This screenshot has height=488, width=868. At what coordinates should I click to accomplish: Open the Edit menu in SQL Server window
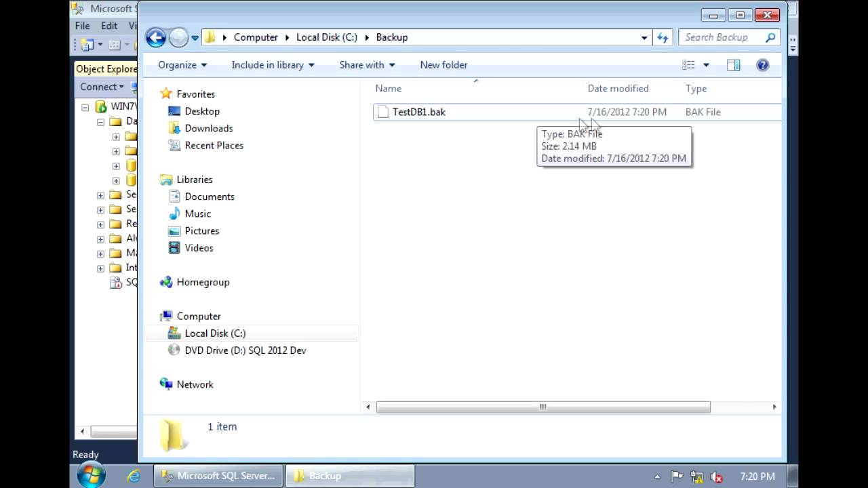pyautogui.click(x=109, y=26)
